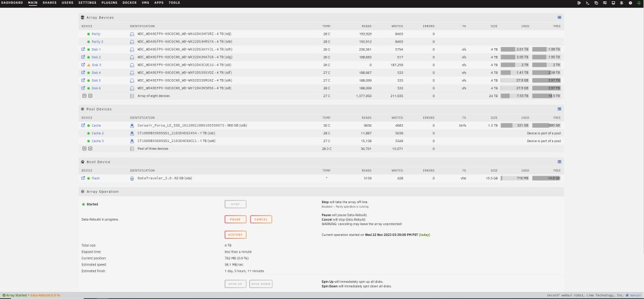Browse the Flash device via its share icon
The width and height of the screenshot is (644, 299).
click(x=83, y=178)
